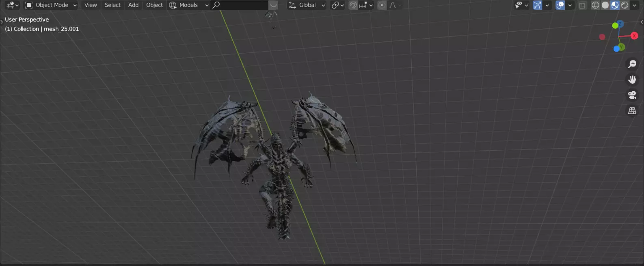The image size is (644, 266).
Task: Click the pan view hand icon
Action: [632, 80]
